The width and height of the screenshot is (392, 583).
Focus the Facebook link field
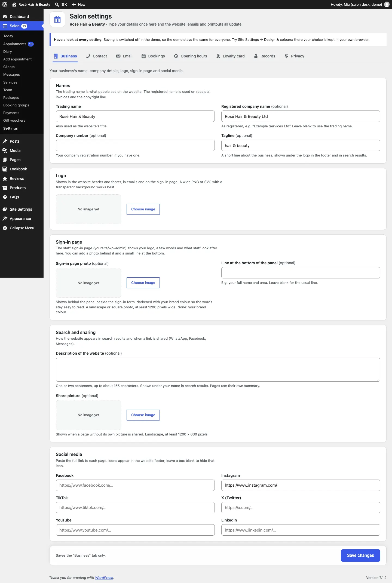point(135,485)
